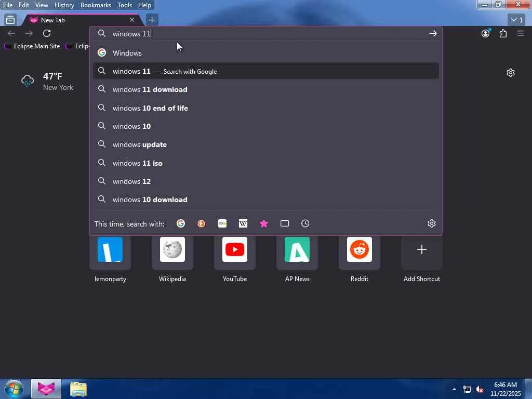
Task: Open the Windows Start menu orb
Action: click(x=14, y=389)
